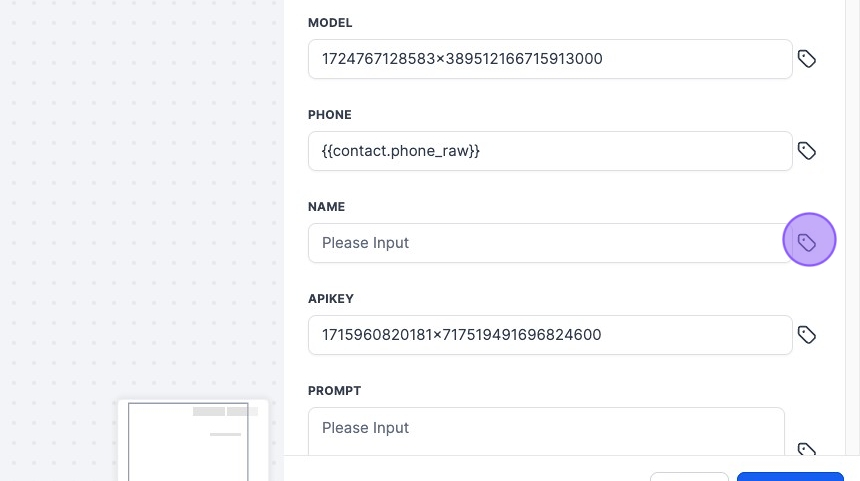Click the APIKEY input field

pyautogui.click(x=550, y=335)
